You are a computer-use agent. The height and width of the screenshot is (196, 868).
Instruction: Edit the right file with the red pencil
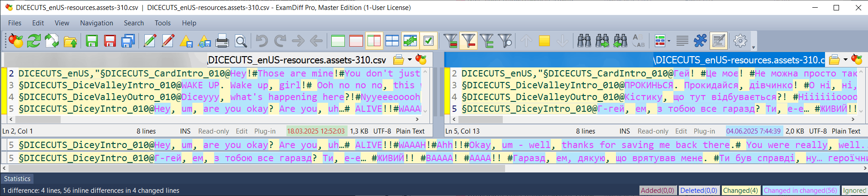tap(168, 41)
